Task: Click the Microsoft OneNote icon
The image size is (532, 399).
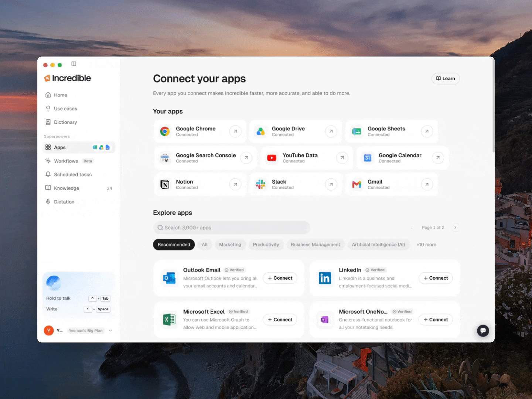Action: [325, 320]
